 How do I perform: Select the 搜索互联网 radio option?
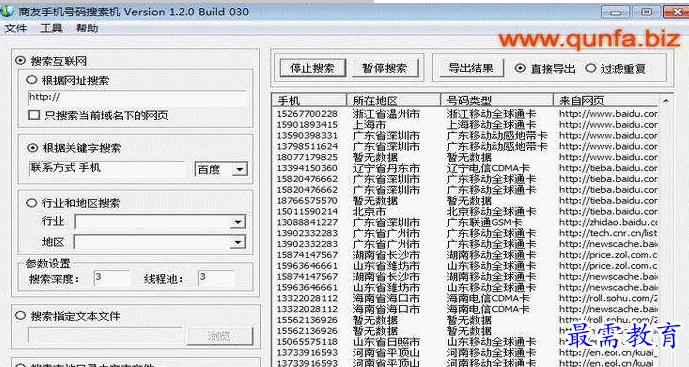[20, 61]
